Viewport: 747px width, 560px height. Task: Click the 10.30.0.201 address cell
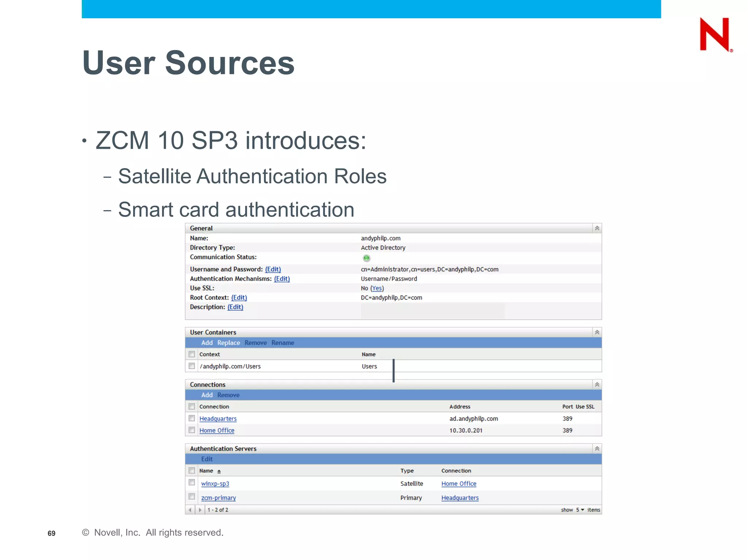click(x=466, y=430)
